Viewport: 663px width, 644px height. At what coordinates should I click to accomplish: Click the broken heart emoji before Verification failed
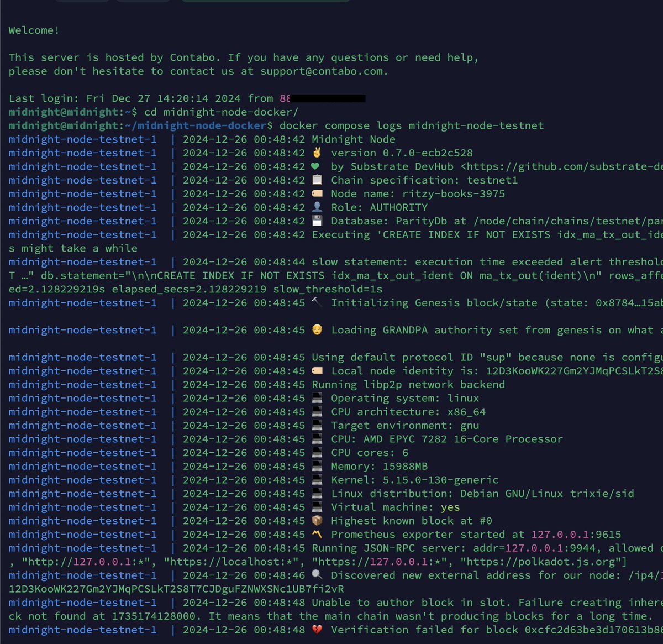pos(317,630)
